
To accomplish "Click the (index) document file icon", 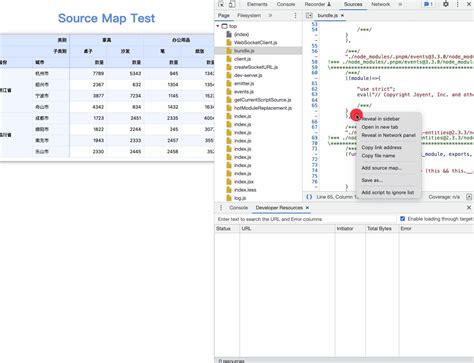I will (229, 34).
